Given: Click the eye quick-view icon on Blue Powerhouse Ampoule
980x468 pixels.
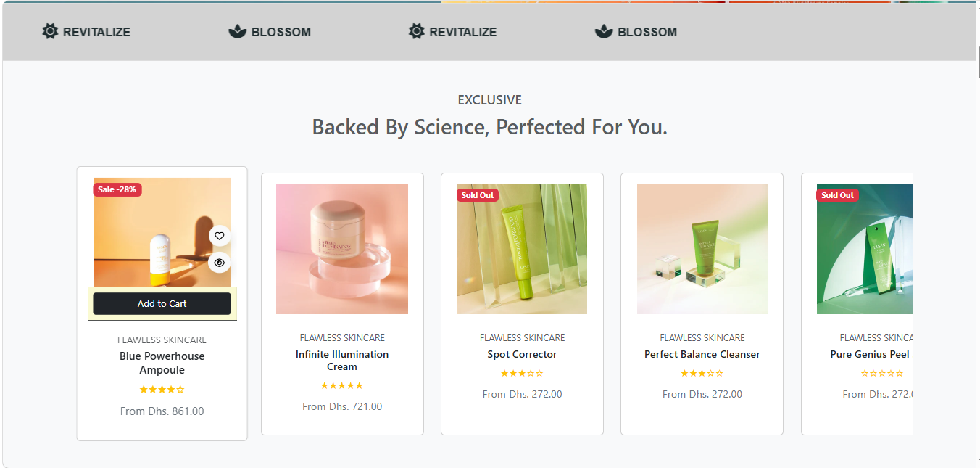Looking at the screenshot, I should pos(220,263).
